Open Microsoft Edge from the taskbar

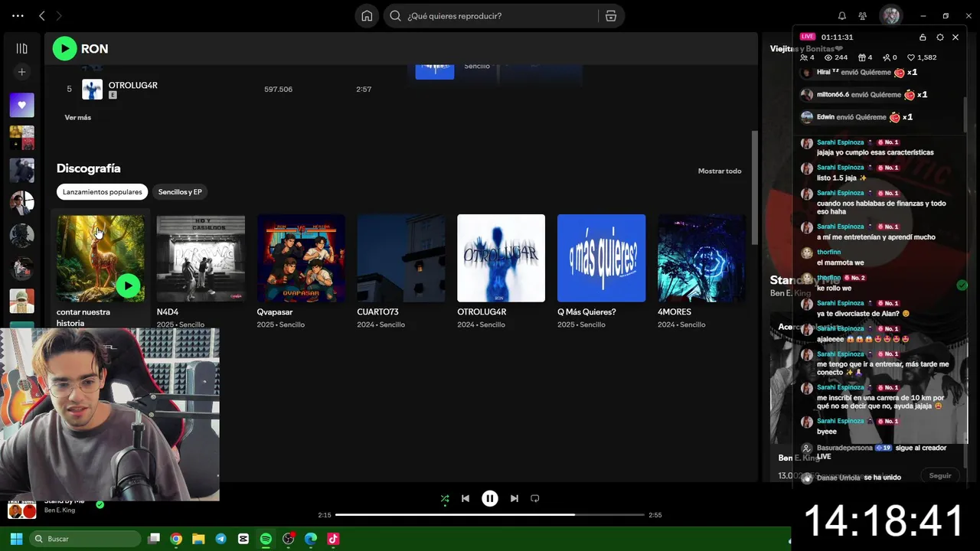[x=311, y=539]
